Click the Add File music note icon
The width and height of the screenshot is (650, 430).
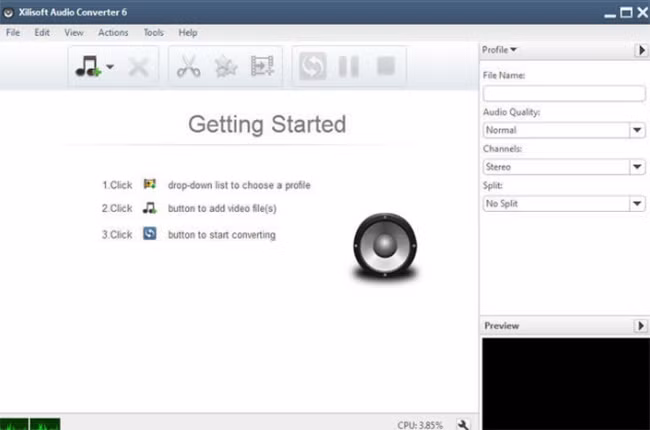tap(88, 67)
